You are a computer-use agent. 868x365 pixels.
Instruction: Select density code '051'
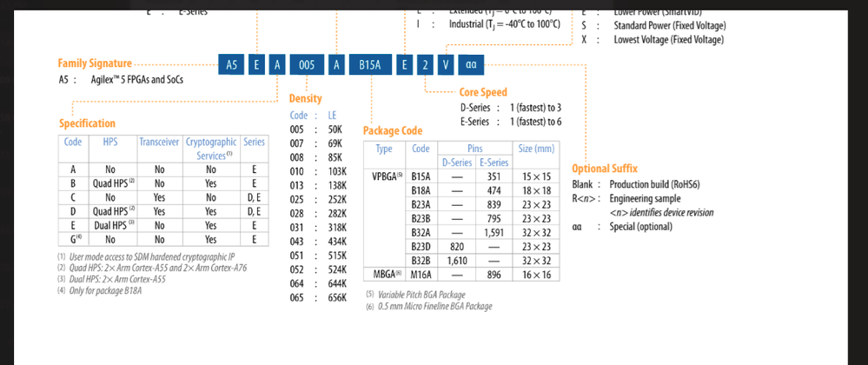tap(298, 255)
